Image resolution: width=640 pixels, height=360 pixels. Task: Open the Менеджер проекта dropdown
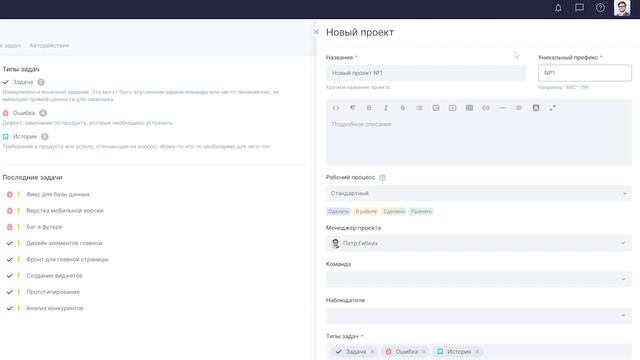tap(479, 243)
